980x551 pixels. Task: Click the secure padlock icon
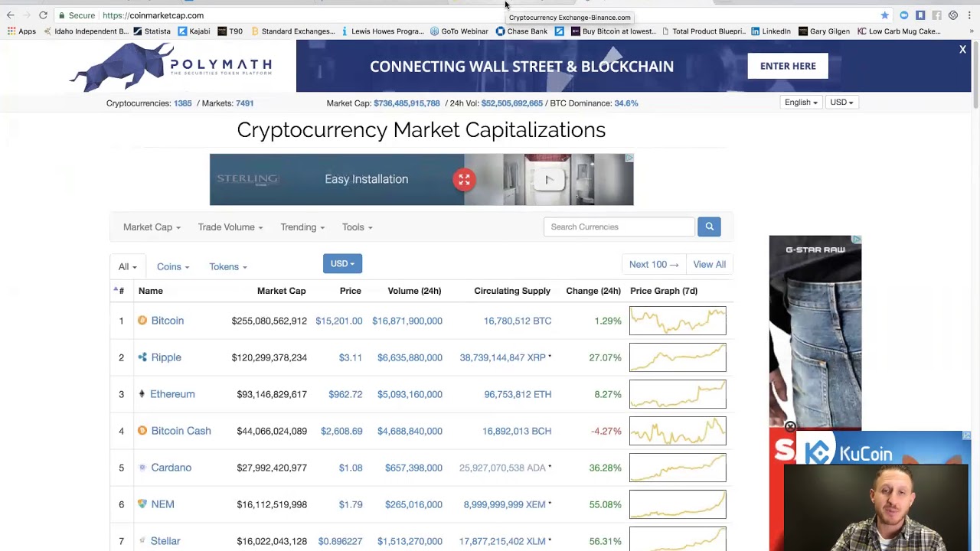pos(61,15)
